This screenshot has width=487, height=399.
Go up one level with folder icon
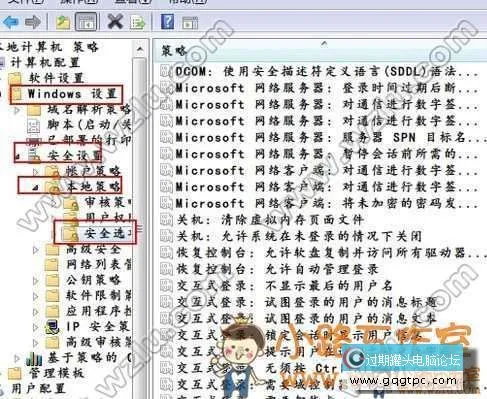pyautogui.click(x=63, y=22)
